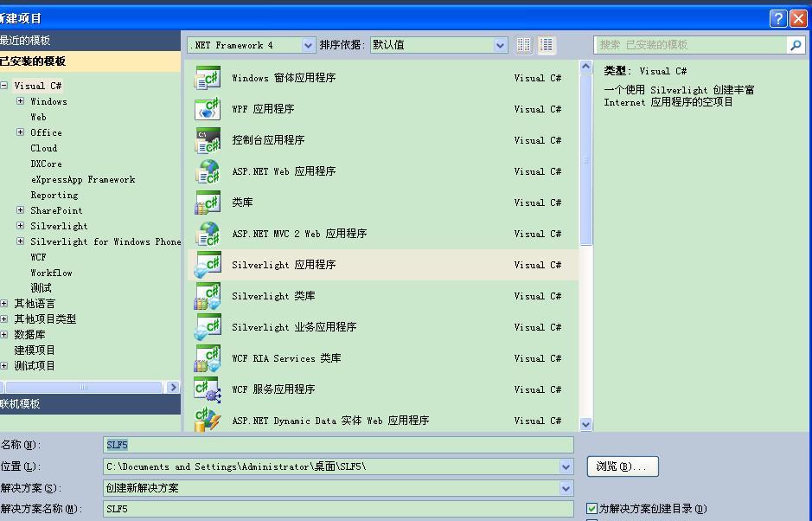Select the WCF tree item

38,257
